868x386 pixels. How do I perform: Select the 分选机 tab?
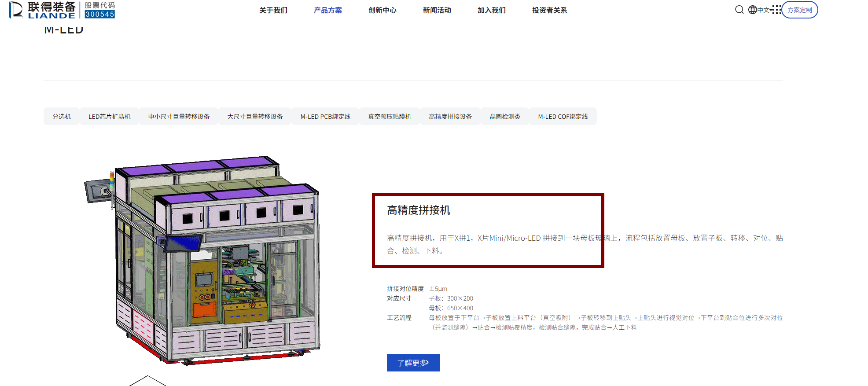(x=61, y=116)
